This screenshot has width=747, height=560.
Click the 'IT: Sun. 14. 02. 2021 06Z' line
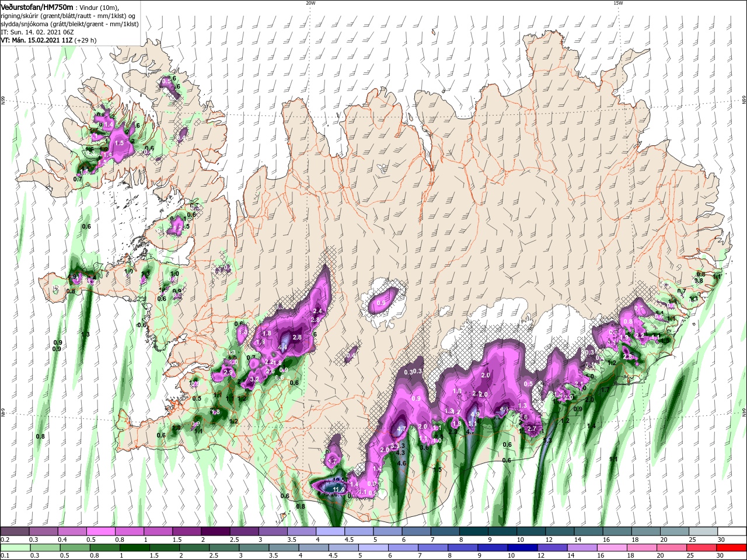click(x=39, y=33)
